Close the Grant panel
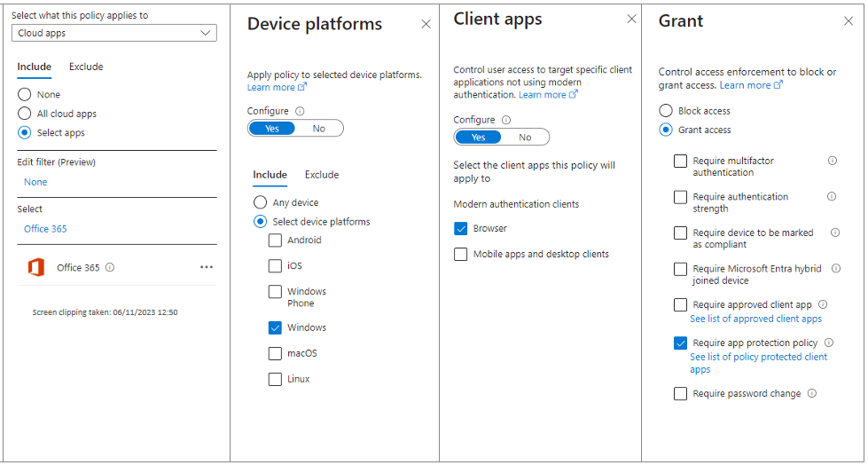 (x=848, y=21)
